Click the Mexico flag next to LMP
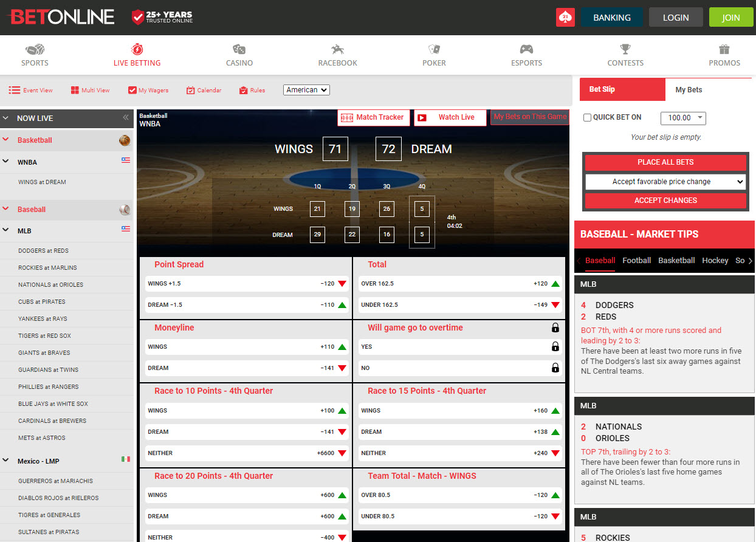 [x=126, y=459]
